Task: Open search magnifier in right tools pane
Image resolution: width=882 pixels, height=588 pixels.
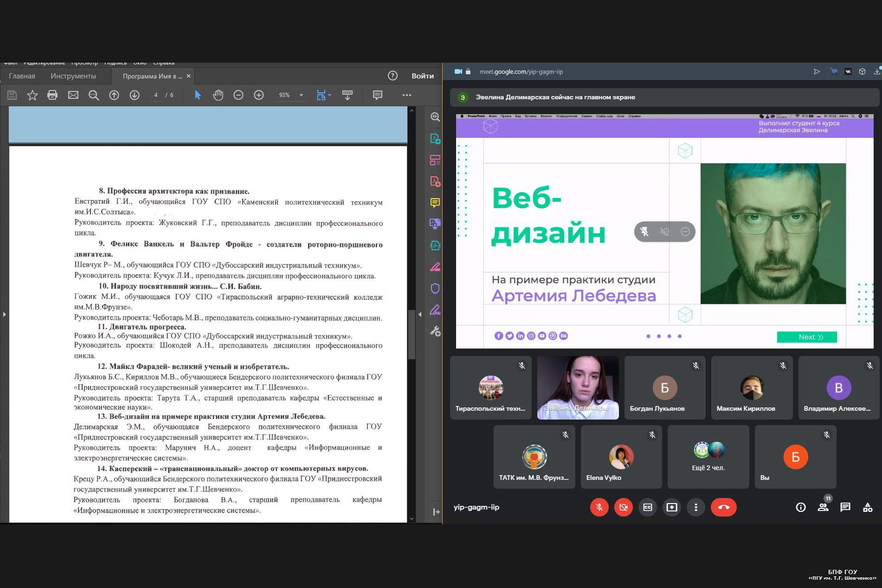Action: click(435, 117)
